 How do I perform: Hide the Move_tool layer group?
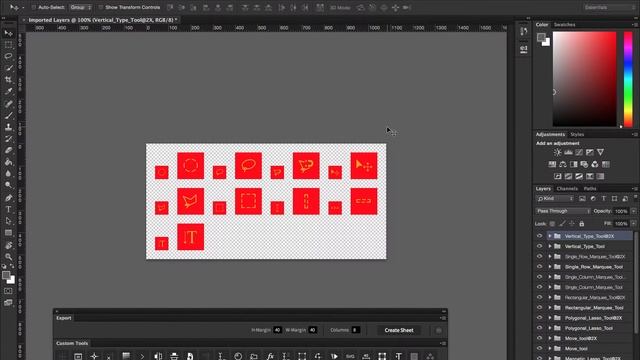click(x=539, y=348)
